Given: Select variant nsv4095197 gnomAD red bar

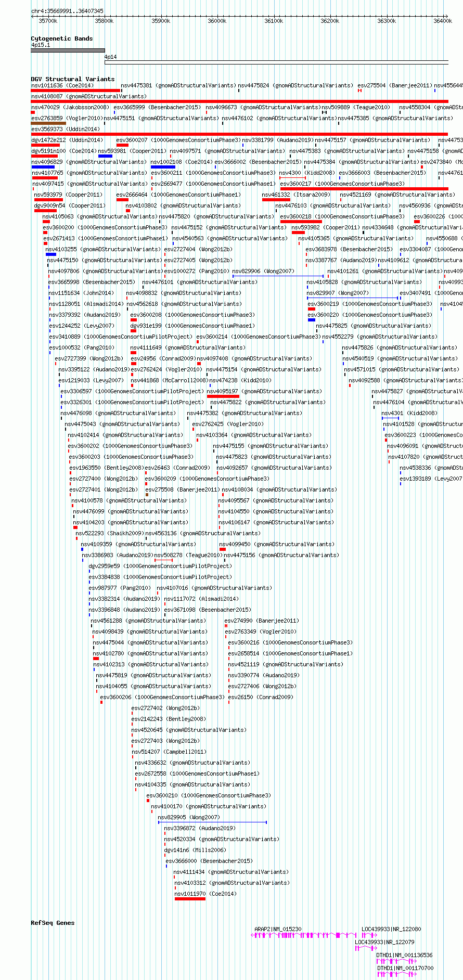Looking at the screenshot, I should click(x=223, y=396).
